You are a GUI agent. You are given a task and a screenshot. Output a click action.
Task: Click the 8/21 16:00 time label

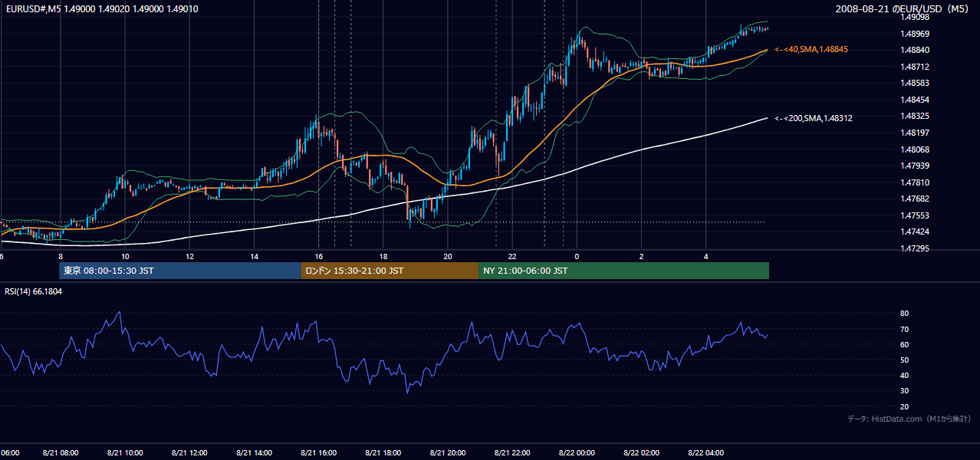coord(318,453)
